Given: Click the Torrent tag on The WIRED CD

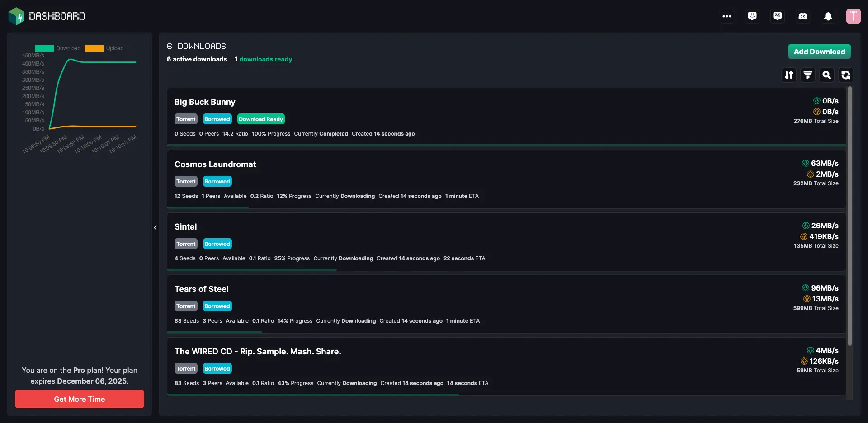Looking at the screenshot, I should click(x=186, y=369).
